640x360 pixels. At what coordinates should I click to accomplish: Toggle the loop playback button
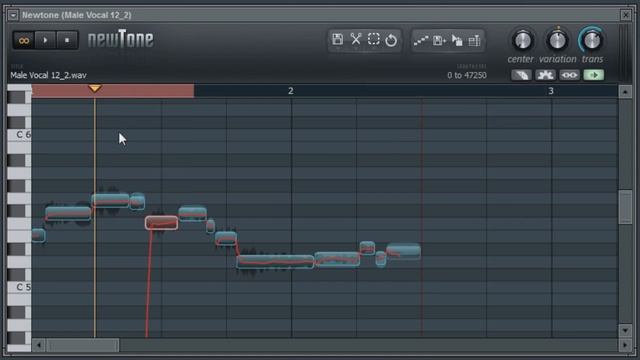[x=24, y=40]
